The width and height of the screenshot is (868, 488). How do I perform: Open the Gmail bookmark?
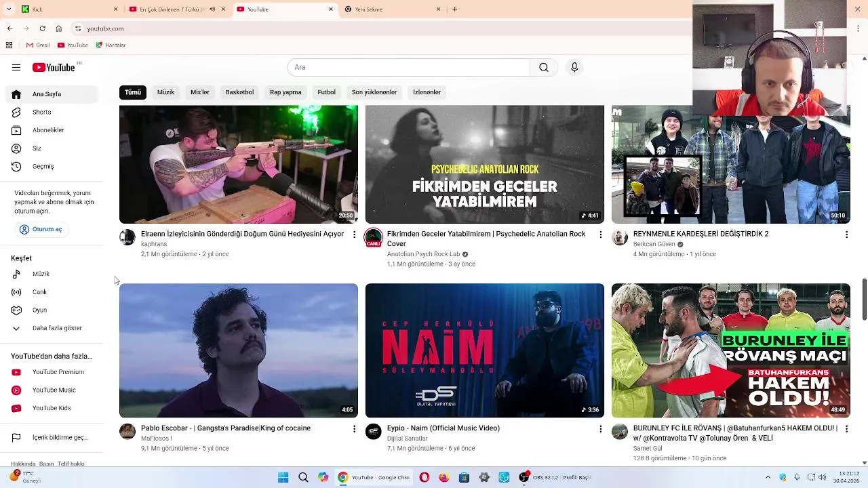tap(38, 45)
